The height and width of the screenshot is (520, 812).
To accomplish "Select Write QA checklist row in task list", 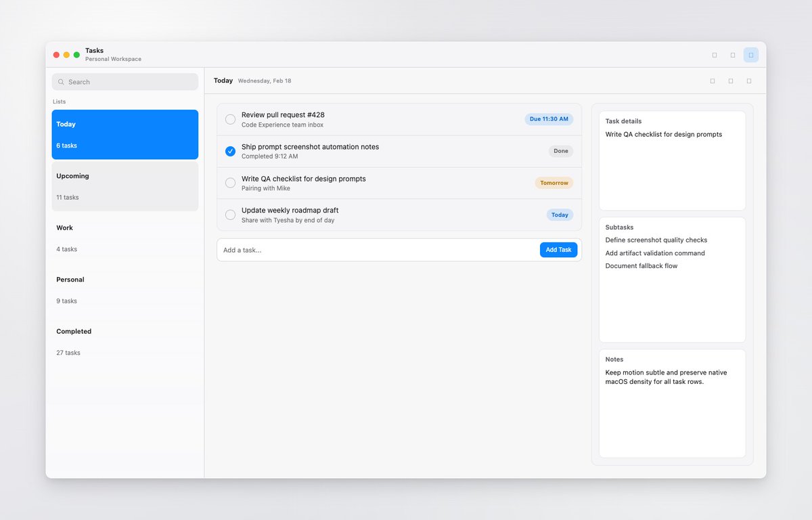I will [399, 183].
